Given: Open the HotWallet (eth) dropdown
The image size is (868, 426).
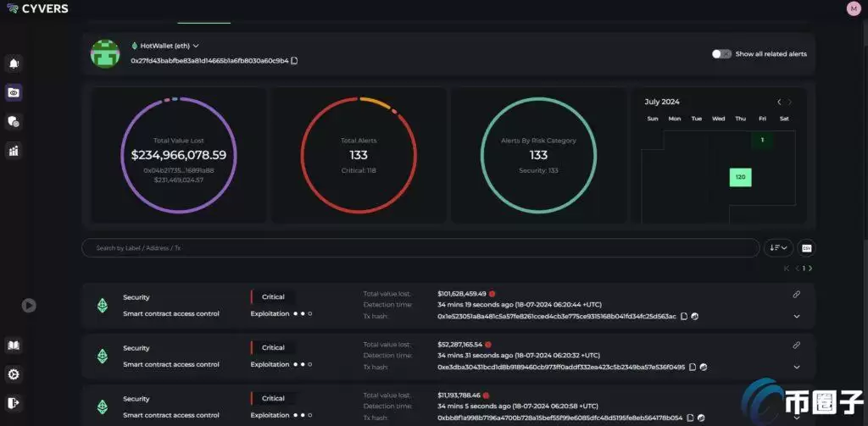Looking at the screenshot, I should pos(196,46).
